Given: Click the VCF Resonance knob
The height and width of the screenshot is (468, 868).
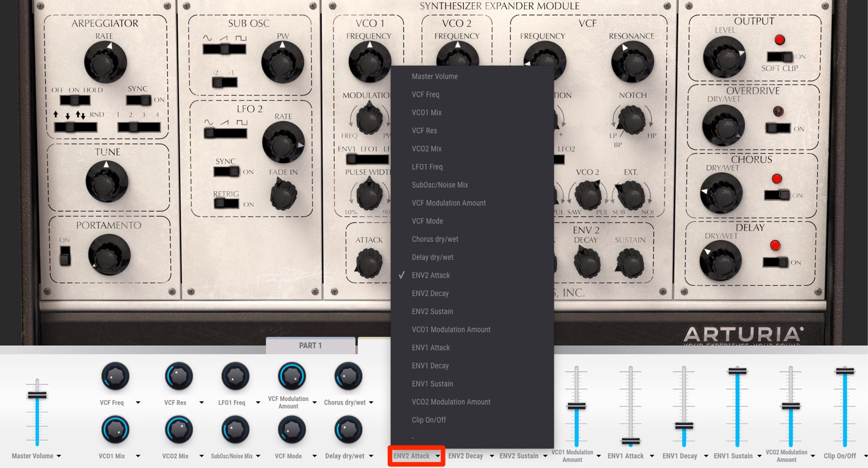Looking at the screenshot, I should 632,62.
